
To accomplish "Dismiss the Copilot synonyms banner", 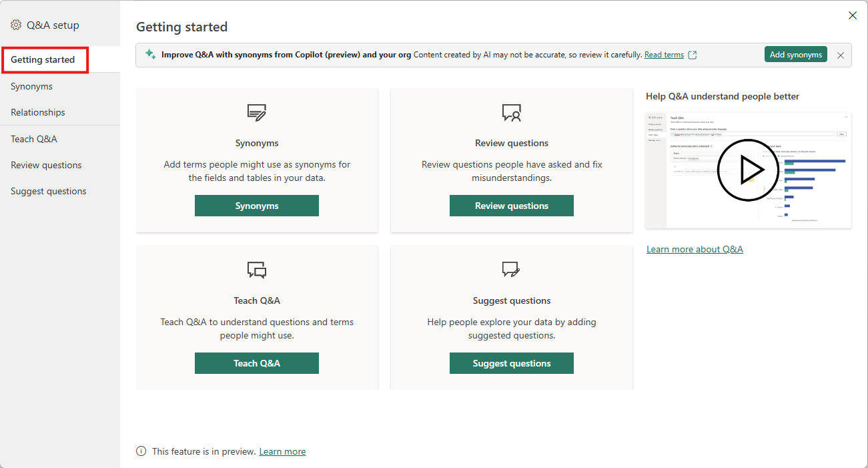I will pos(841,55).
